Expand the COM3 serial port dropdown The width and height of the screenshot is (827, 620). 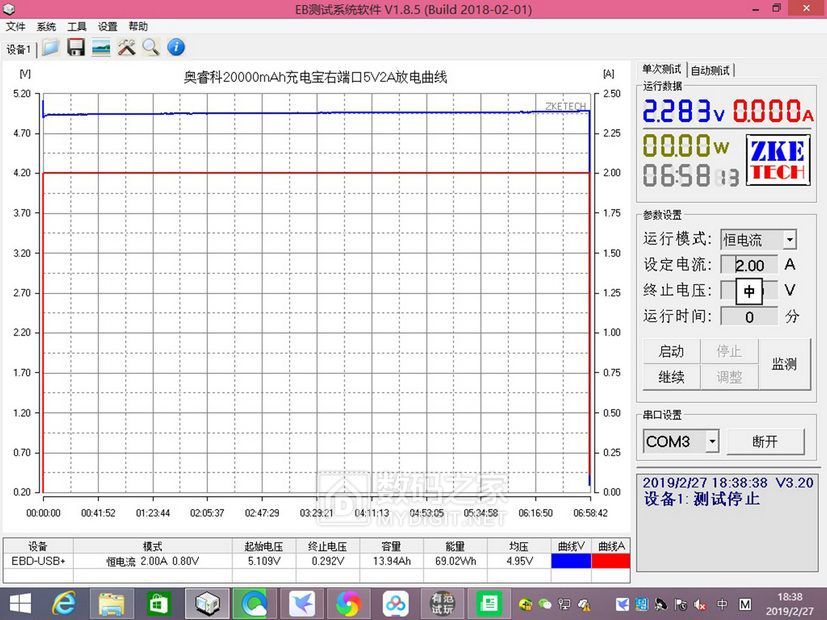712,441
